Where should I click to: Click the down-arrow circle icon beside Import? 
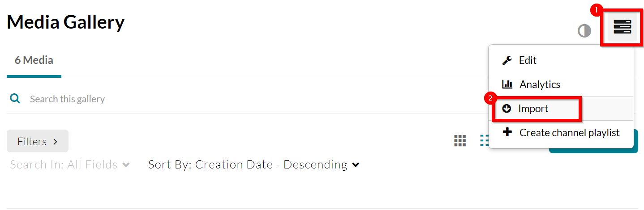click(507, 109)
